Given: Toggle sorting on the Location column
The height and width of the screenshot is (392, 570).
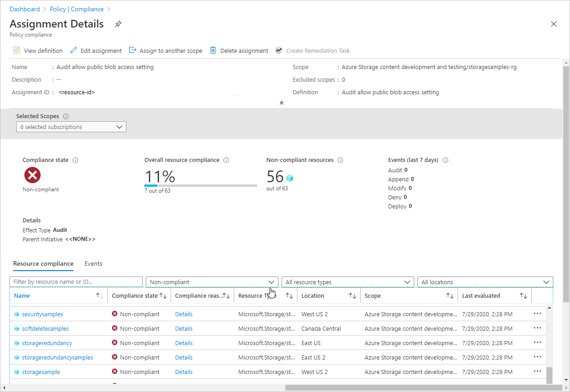Looking at the screenshot, I should tap(351, 295).
